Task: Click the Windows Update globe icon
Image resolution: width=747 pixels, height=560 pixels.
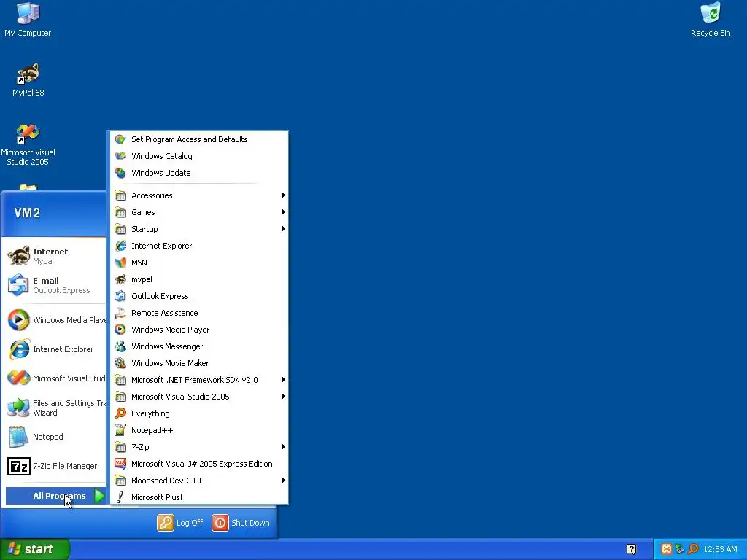Action: click(120, 173)
